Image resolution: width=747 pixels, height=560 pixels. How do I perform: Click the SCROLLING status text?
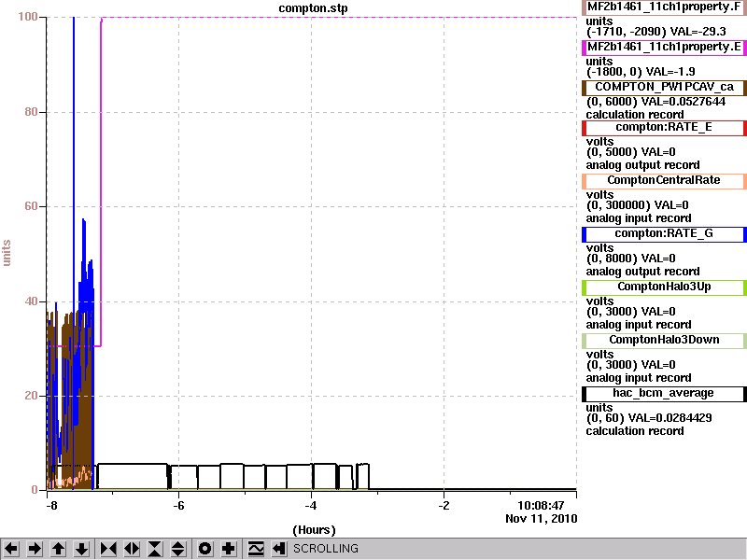tap(325, 549)
